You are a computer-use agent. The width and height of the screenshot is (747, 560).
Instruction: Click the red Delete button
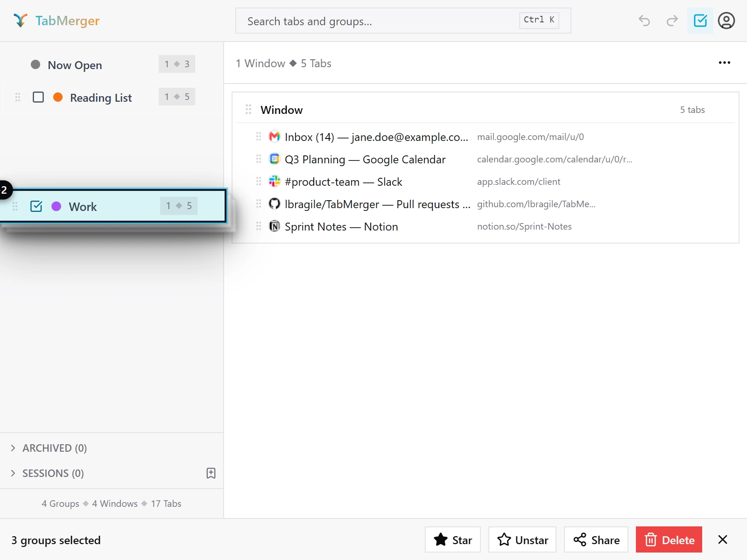pos(669,540)
